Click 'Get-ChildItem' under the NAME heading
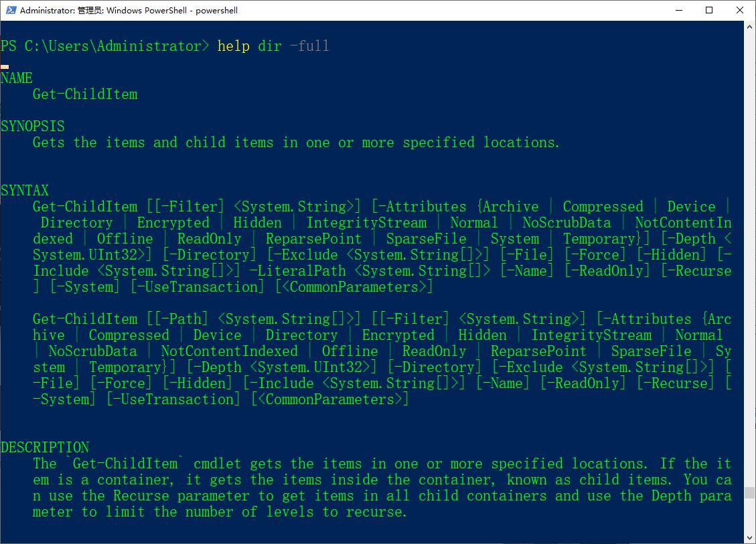 tap(85, 94)
